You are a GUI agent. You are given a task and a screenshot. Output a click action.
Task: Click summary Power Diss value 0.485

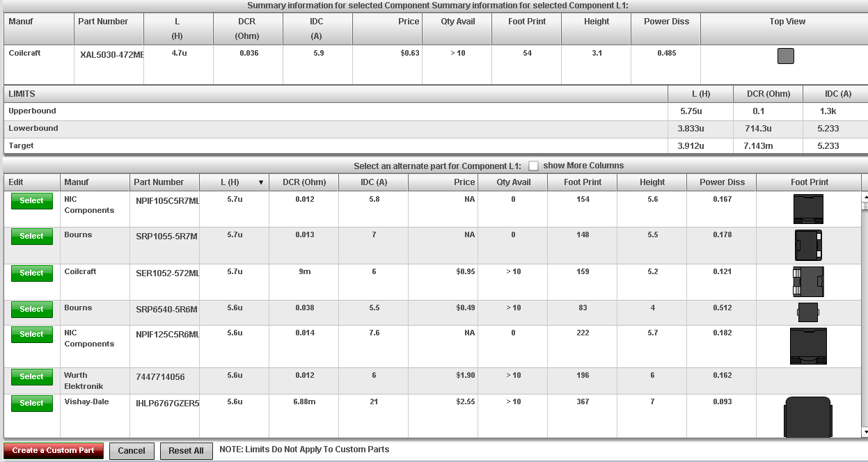tap(666, 53)
